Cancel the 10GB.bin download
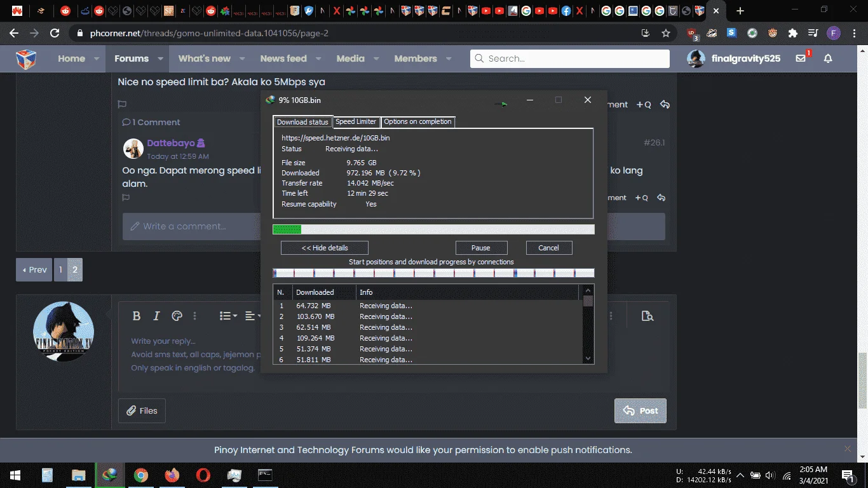 coord(549,248)
